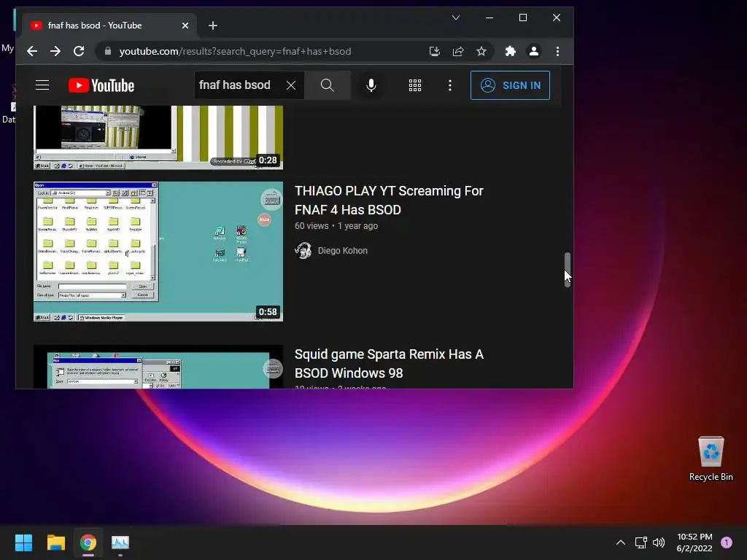Open the Chrome profile avatar
This screenshot has width=747, height=560.
(x=534, y=52)
